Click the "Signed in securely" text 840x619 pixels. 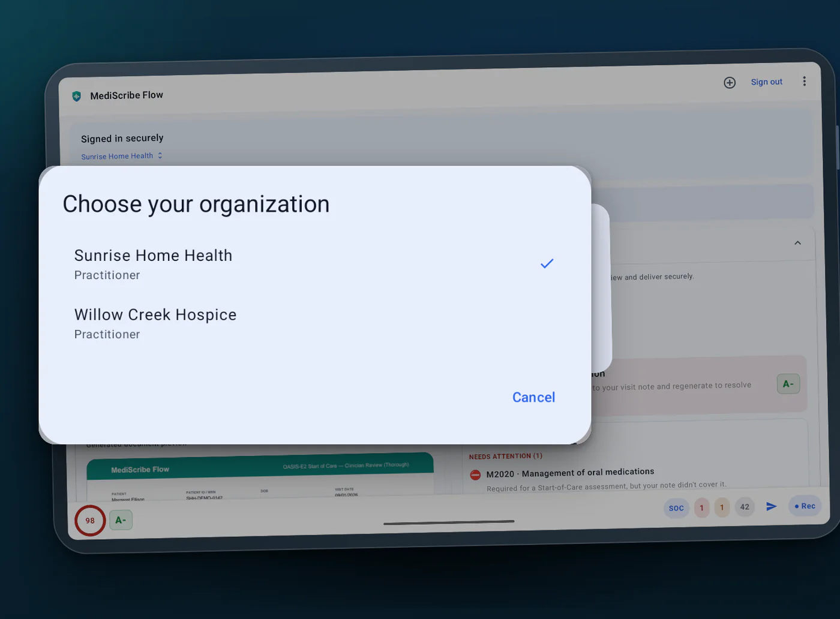pos(122,139)
